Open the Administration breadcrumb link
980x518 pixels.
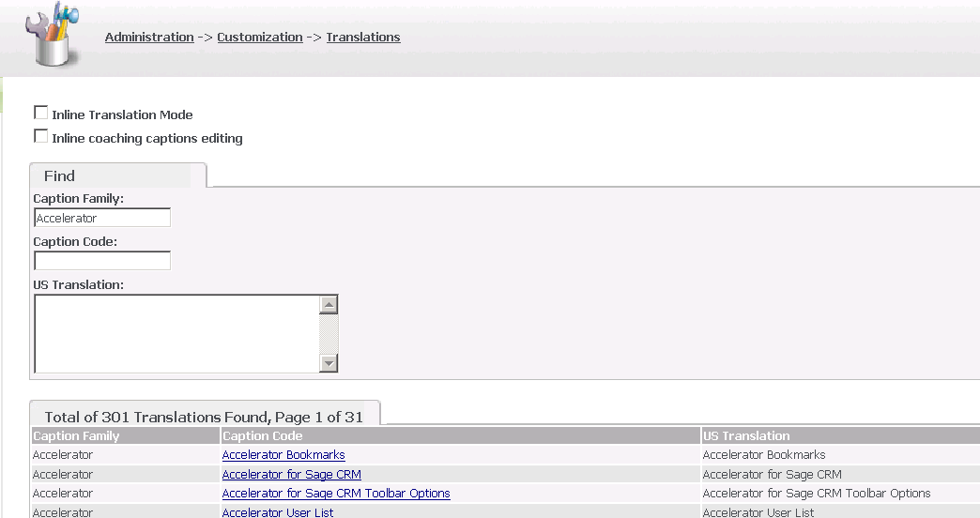click(149, 37)
